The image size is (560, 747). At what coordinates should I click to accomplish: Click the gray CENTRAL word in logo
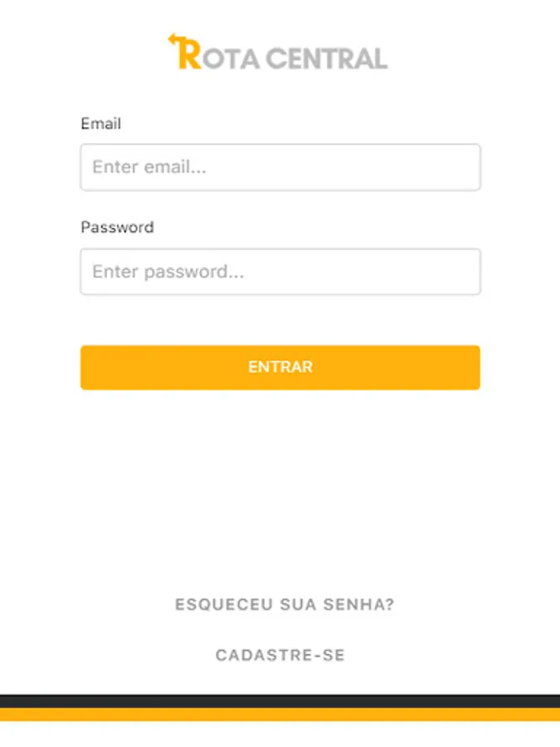[327, 59]
